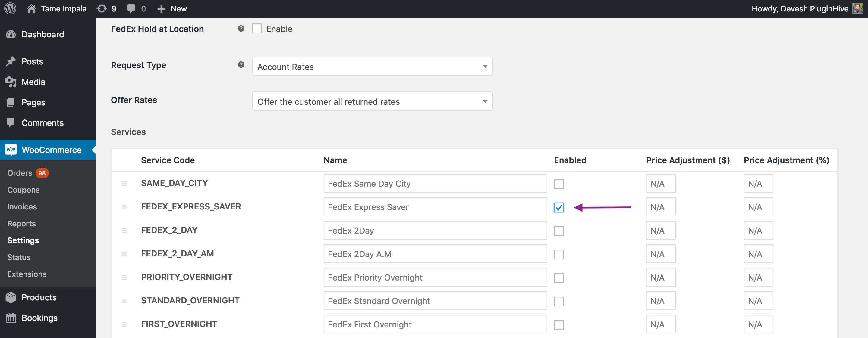Toggle the SAME_DAY_CITY enabled checkbox
Image resolution: width=868 pixels, height=338 pixels.
point(558,184)
